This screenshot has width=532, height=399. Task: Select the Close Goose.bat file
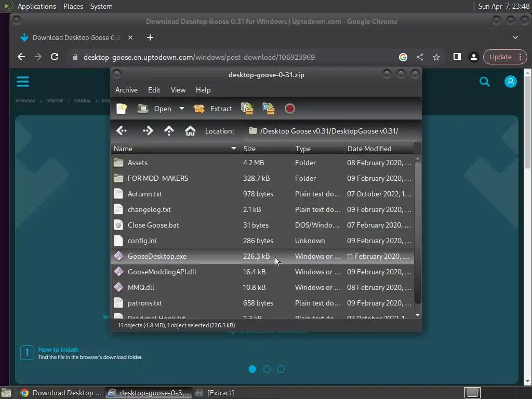(x=262, y=225)
